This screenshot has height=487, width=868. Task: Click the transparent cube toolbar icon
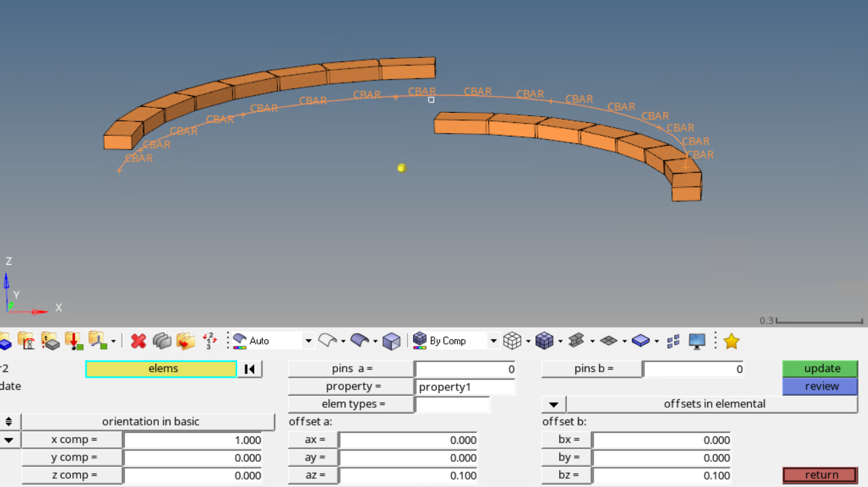coord(391,341)
